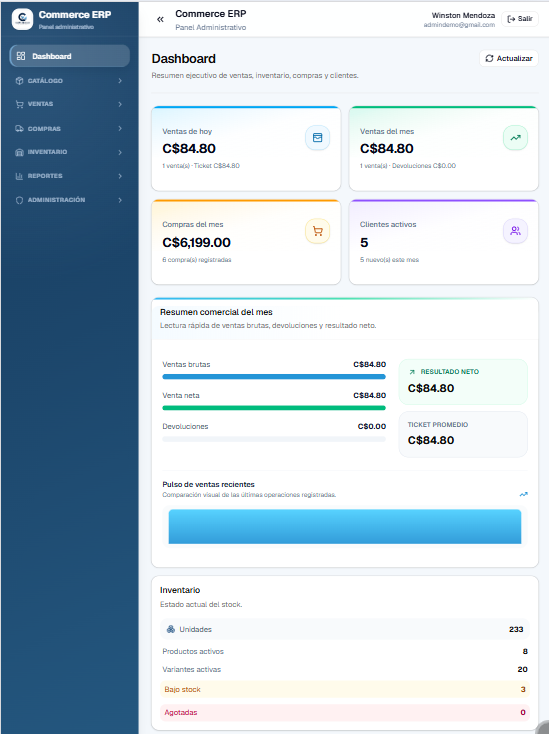Collapse sidebar with double-chevron icon
This screenshot has width=549, height=734.
point(161,20)
